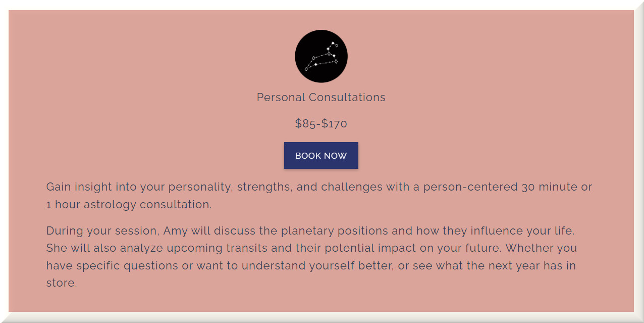The width and height of the screenshot is (644, 323).
Task: Click the phrase "1 hour astrology consultation"
Action: tap(128, 205)
